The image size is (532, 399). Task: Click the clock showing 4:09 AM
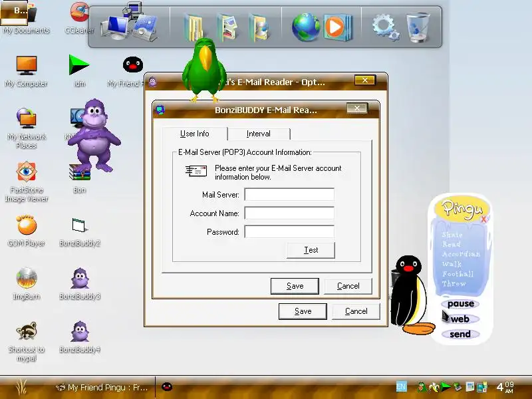point(505,387)
